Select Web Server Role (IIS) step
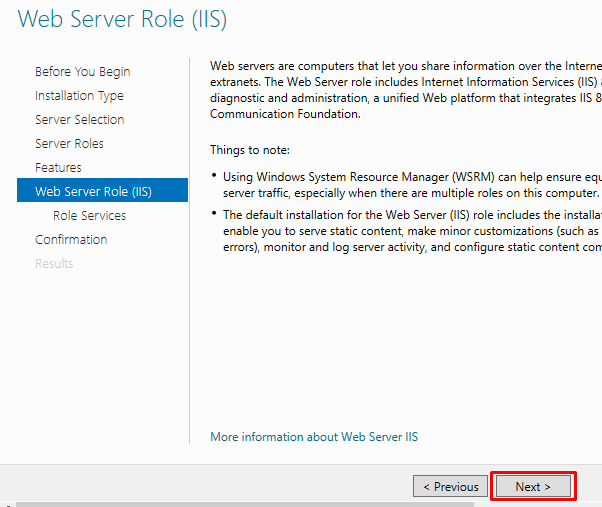 [x=103, y=190]
